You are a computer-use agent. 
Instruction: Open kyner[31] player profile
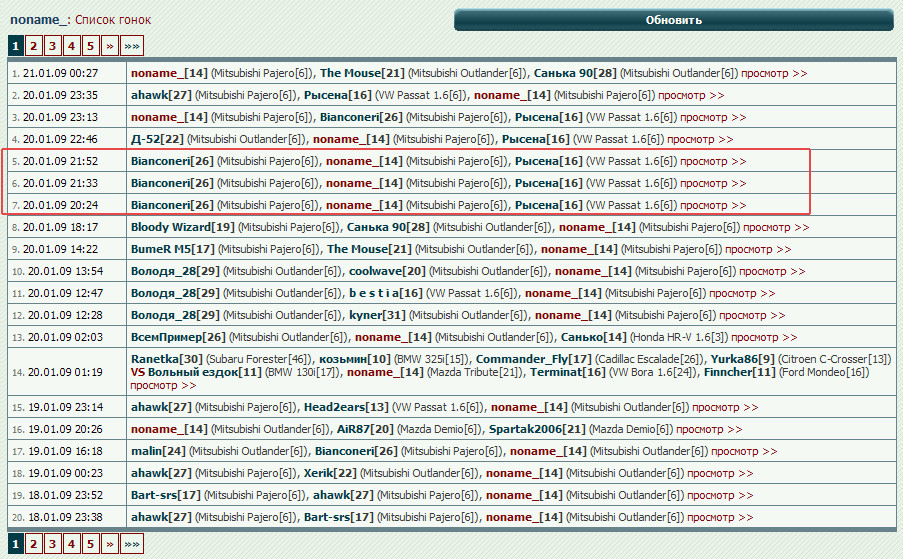point(377,315)
